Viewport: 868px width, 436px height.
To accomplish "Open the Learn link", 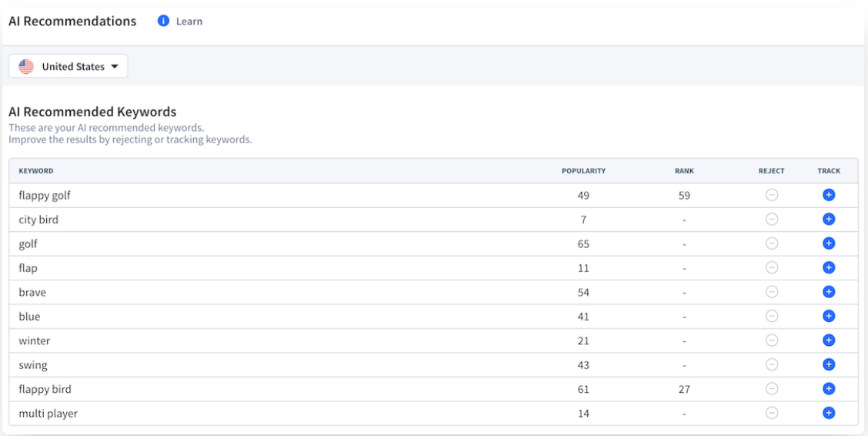I will 189,22.
